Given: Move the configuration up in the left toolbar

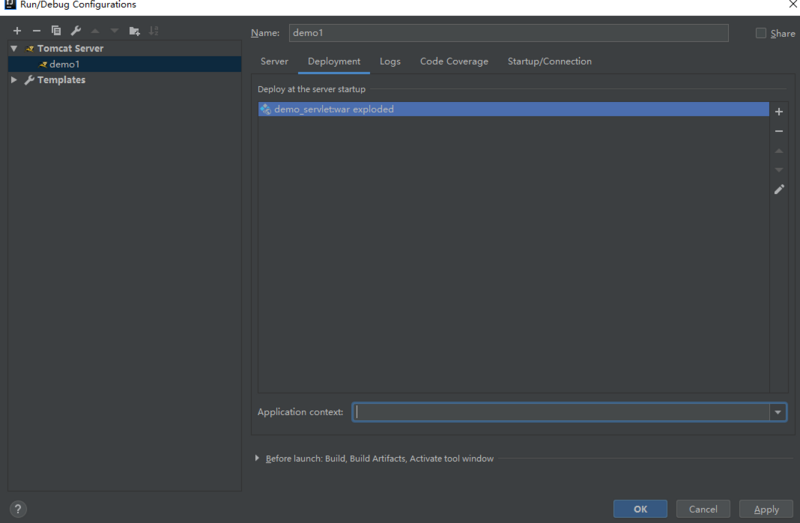Looking at the screenshot, I should click(95, 31).
